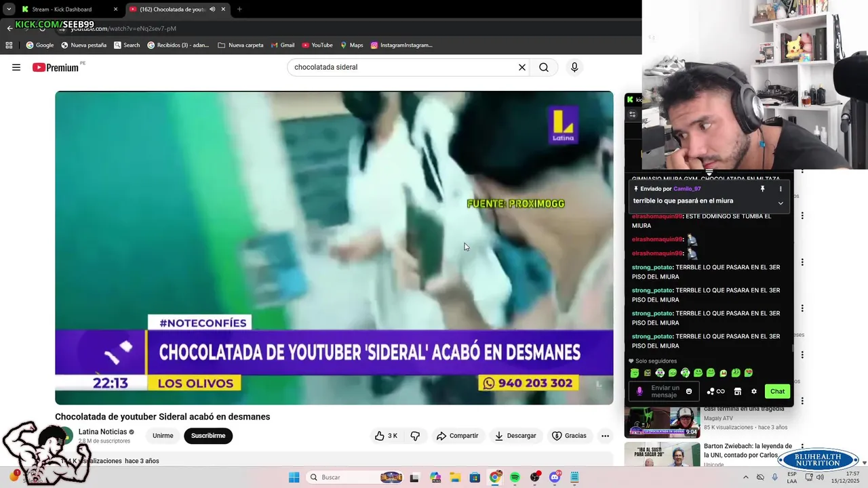
Task: Click the last heart-eyes emote in row
Action: pyautogui.click(x=749, y=373)
